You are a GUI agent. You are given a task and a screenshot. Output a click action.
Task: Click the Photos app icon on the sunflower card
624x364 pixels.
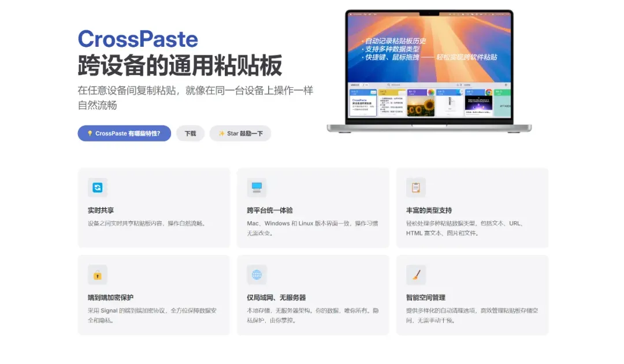pos(431,92)
